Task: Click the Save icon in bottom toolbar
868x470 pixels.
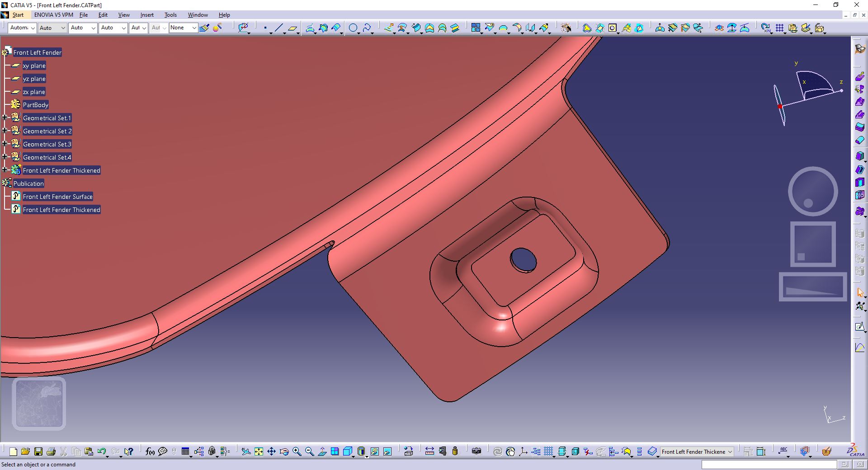Action: (x=38, y=451)
